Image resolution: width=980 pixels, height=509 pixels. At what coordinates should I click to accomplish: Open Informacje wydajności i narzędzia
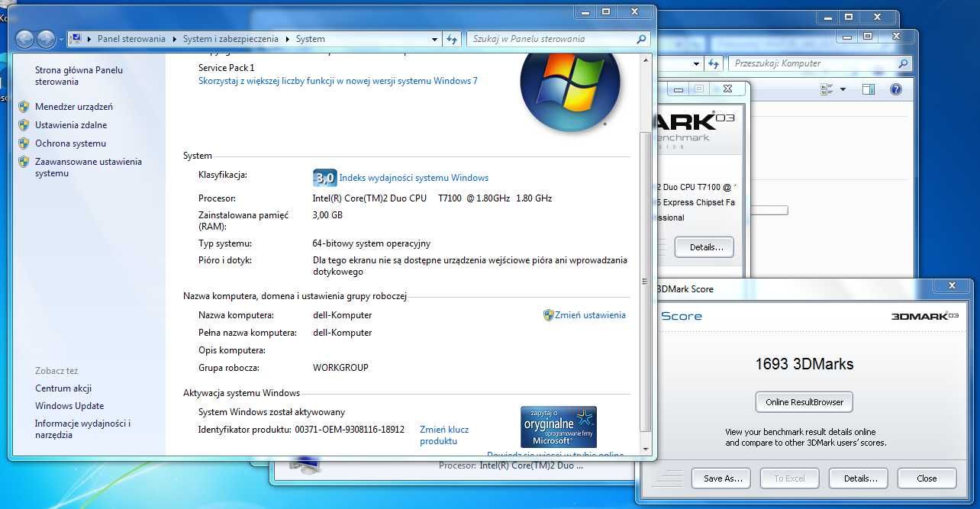click(83, 429)
